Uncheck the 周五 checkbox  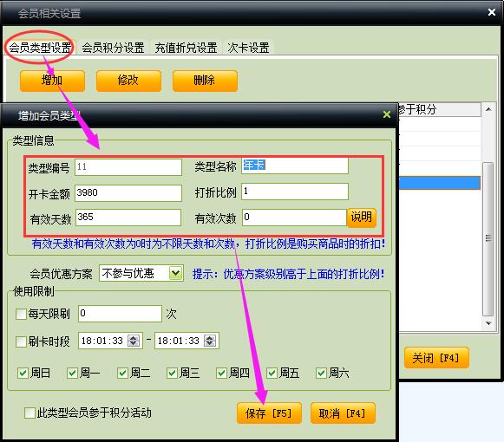coord(272,374)
